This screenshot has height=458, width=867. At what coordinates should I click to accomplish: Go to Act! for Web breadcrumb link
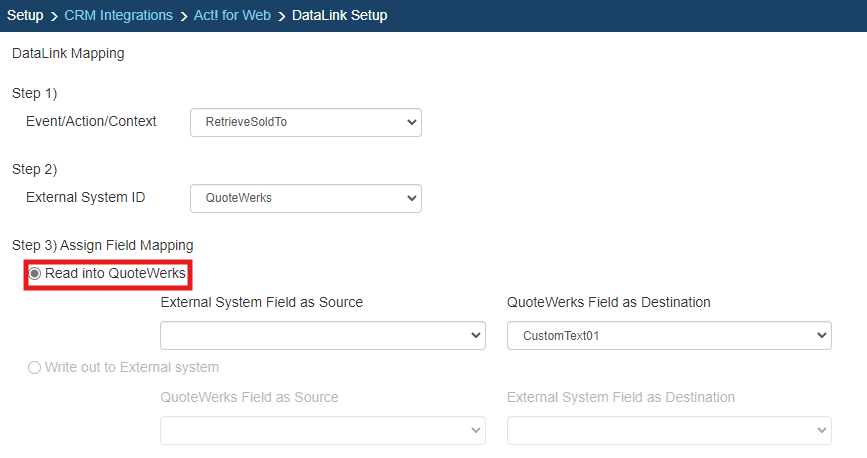(231, 16)
